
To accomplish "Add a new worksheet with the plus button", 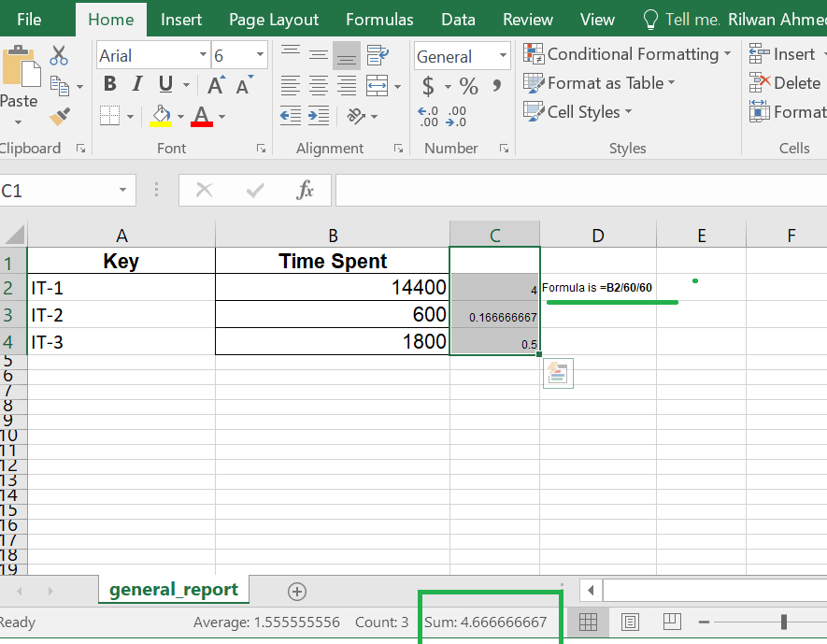I will (297, 591).
